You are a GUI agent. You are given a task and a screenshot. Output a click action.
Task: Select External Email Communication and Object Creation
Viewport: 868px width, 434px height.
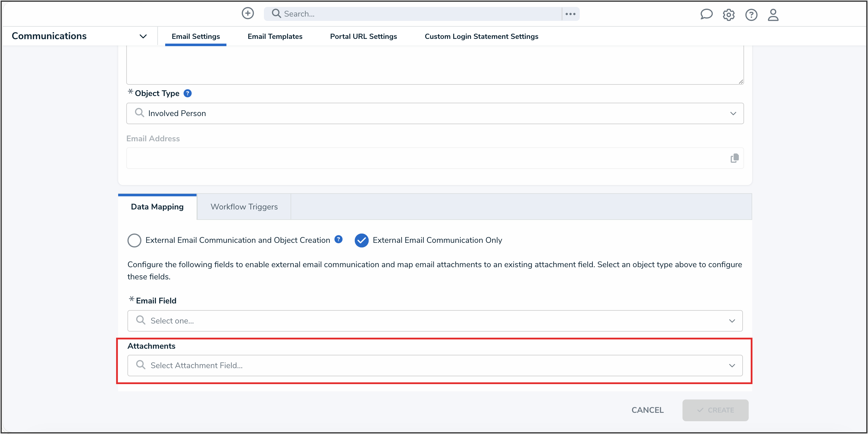(134, 240)
